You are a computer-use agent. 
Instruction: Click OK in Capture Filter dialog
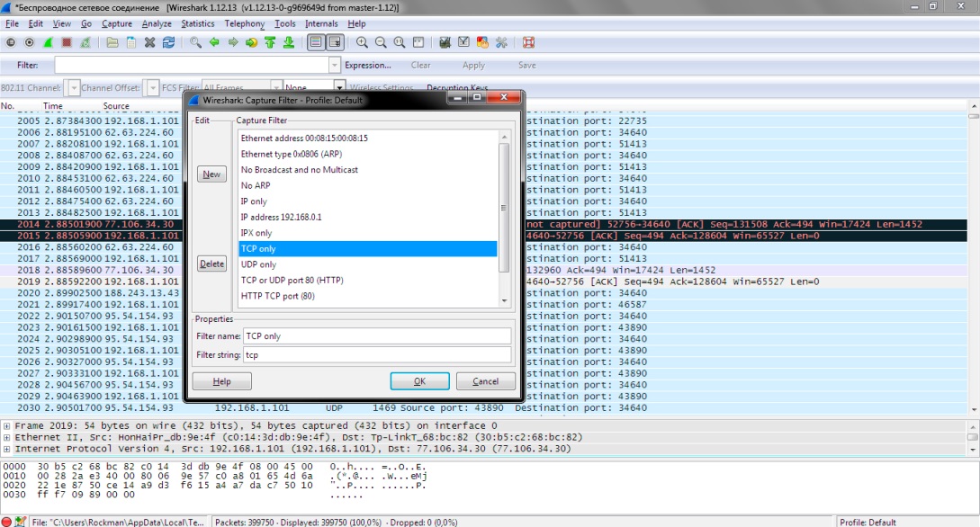tap(419, 381)
